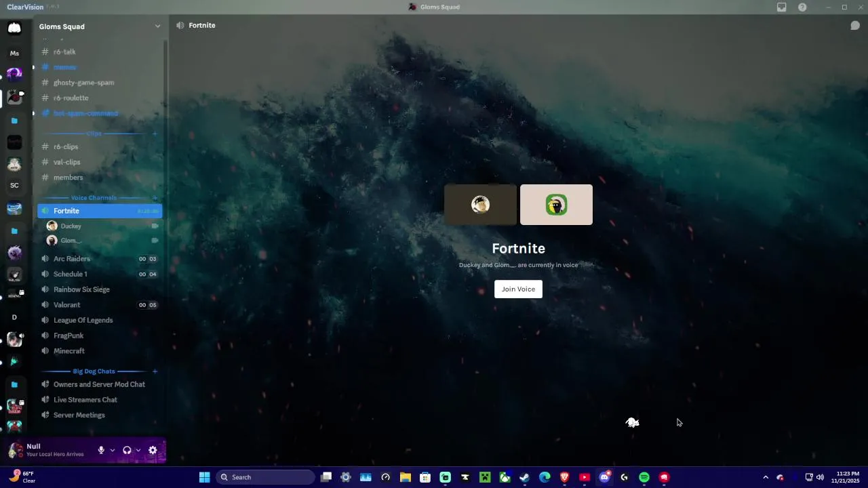Expand headphone output options arrow
This screenshot has width=868, height=488.
138,450
